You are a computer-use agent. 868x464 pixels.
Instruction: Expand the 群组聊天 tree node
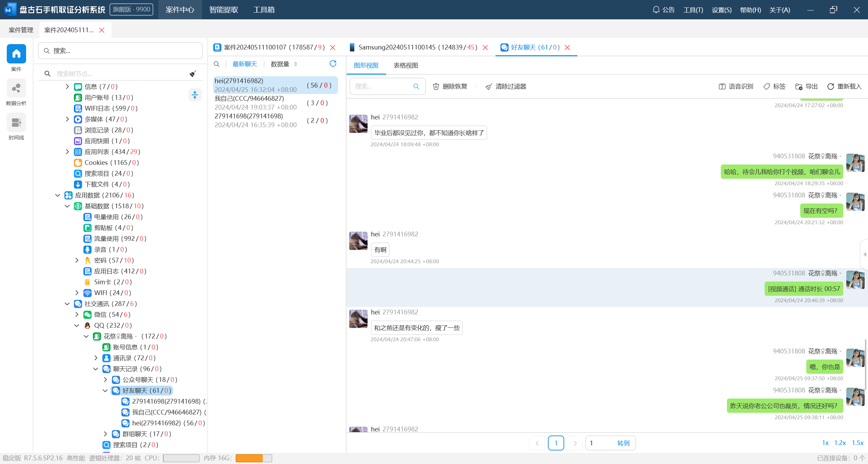click(x=105, y=434)
